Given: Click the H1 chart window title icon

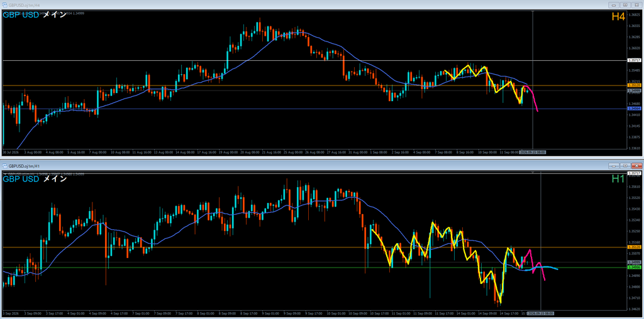Looking at the screenshot, I should (4, 166).
